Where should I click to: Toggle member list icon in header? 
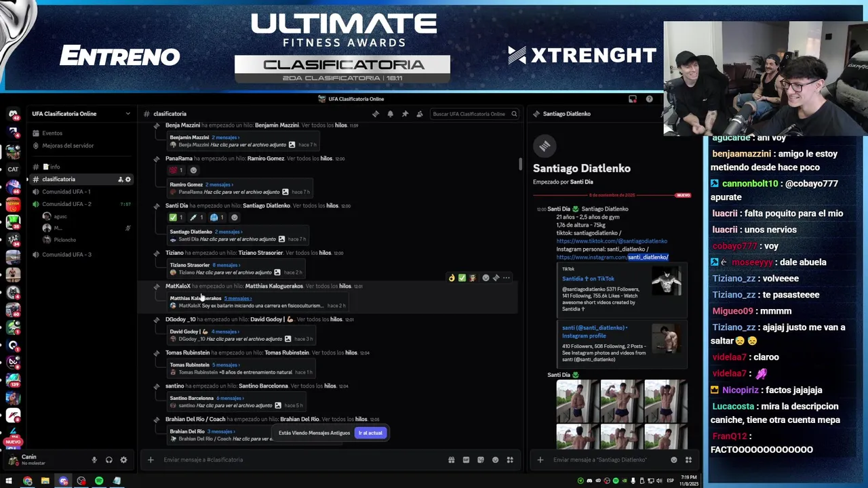point(420,114)
